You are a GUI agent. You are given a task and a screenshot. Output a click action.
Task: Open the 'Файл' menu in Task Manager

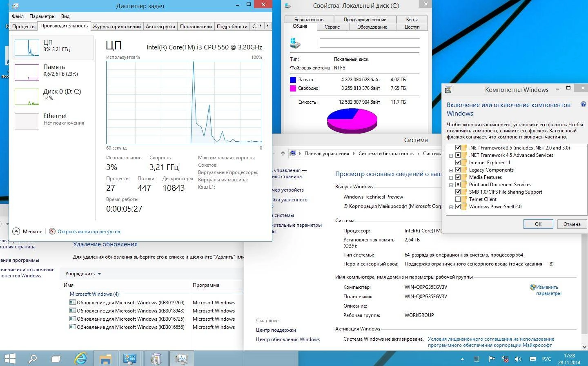18,16
